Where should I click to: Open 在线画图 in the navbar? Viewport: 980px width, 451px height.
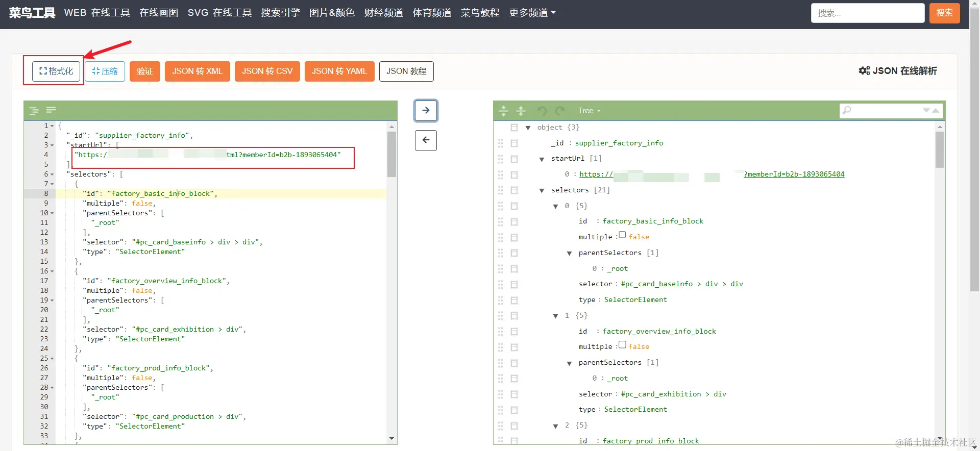click(x=159, y=13)
